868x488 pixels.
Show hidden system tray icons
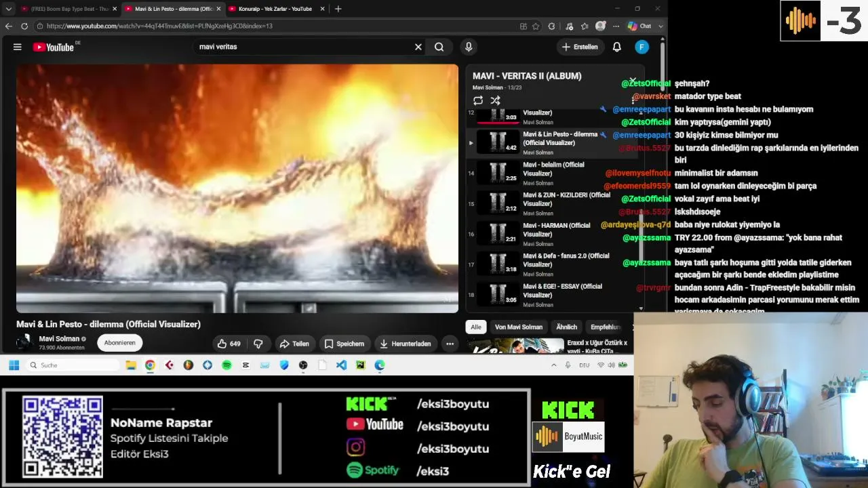pyautogui.click(x=553, y=365)
